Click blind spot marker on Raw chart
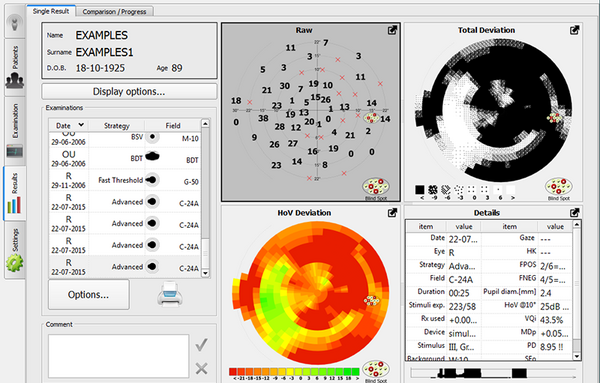This screenshot has height=383, width=600. tap(371, 117)
